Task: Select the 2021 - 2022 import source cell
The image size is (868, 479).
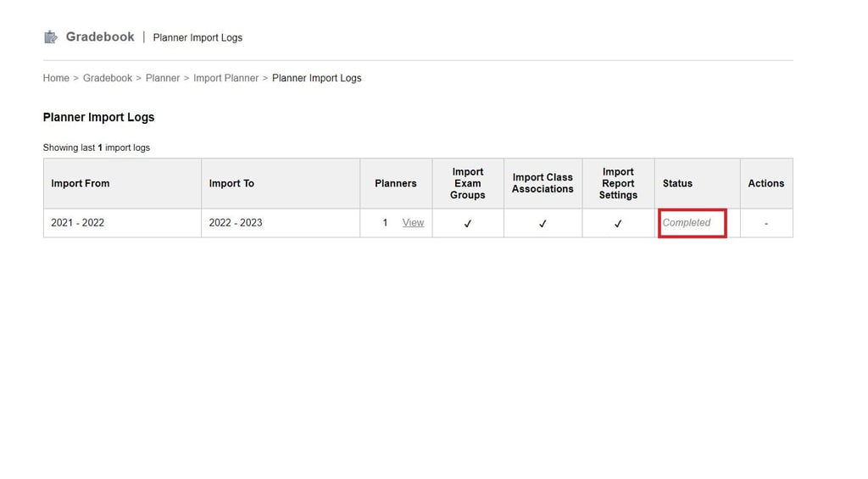Action: click(x=78, y=223)
